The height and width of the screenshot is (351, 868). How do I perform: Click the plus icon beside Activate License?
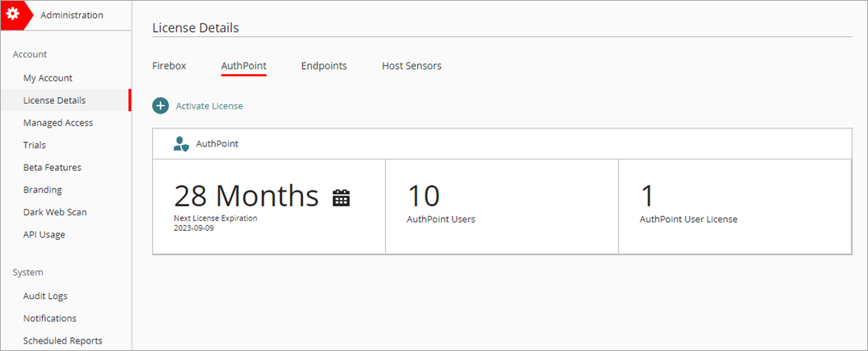coord(161,106)
